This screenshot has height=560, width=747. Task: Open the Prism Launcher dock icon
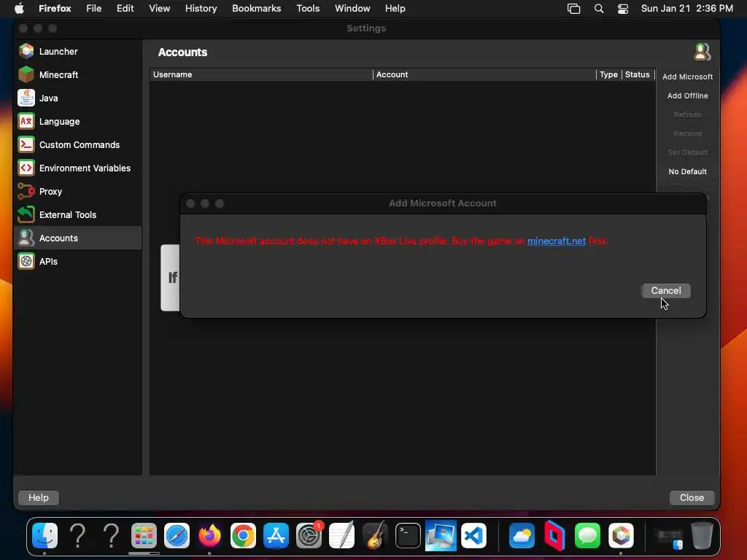621,536
